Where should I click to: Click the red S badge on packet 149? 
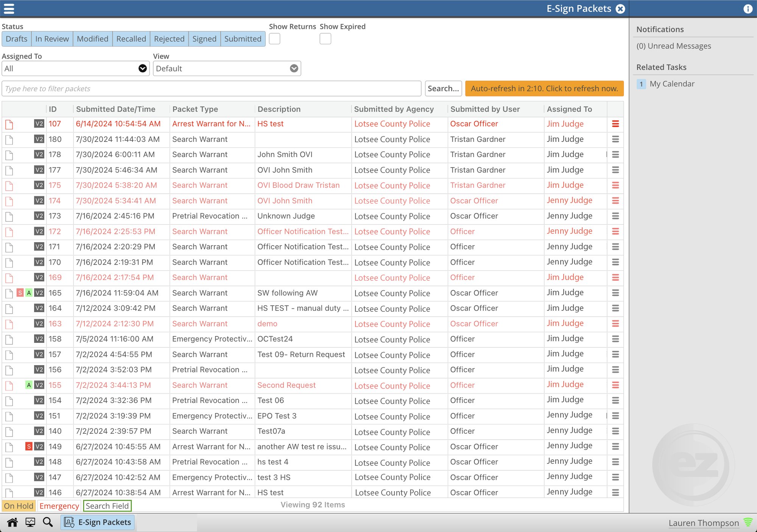click(29, 446)
